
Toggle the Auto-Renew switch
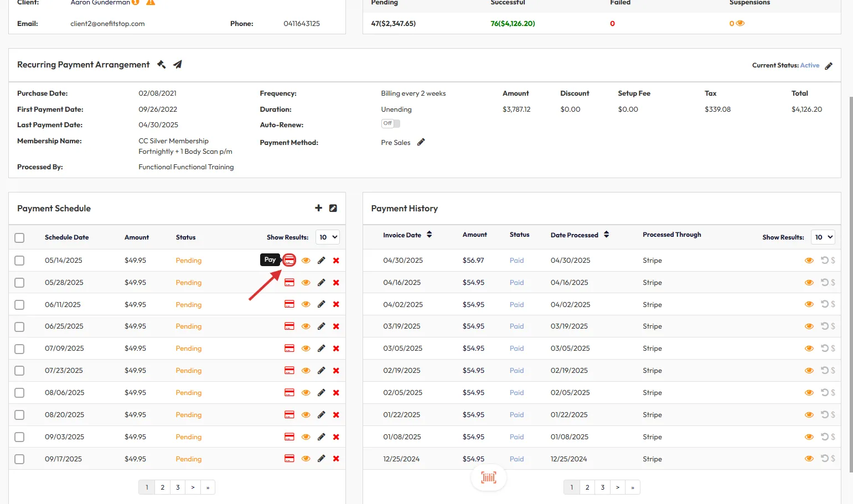pos(390,123)
